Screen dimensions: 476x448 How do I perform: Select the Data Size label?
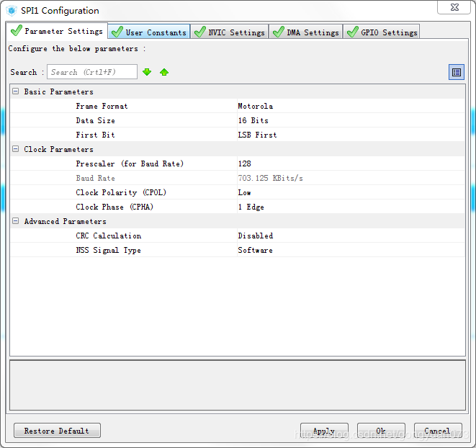tap(95, 120)
